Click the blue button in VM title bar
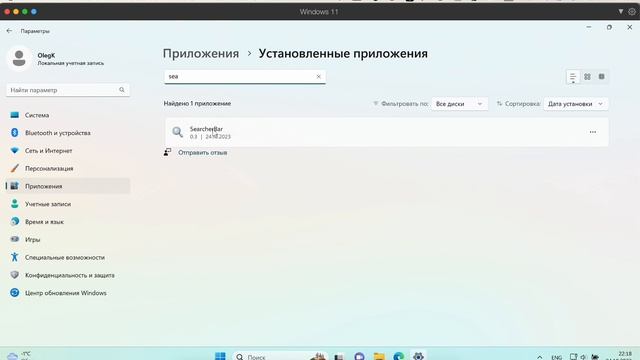 click(34, 12)
